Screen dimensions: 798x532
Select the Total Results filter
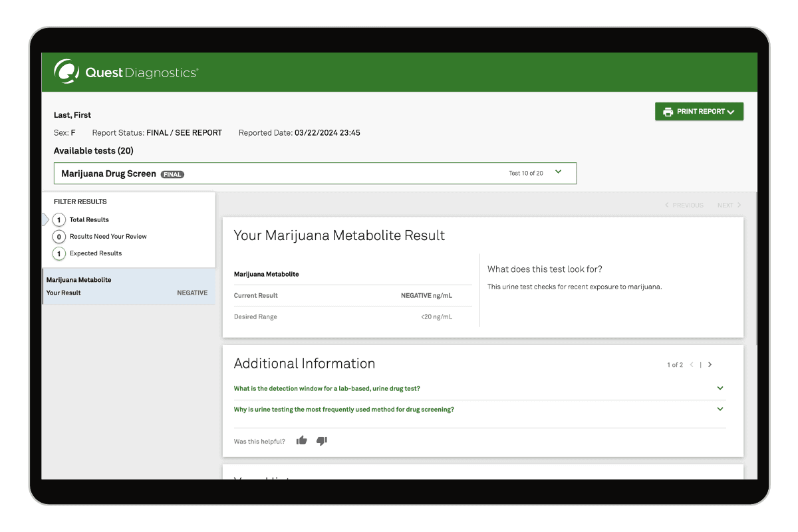coord(88,219)
